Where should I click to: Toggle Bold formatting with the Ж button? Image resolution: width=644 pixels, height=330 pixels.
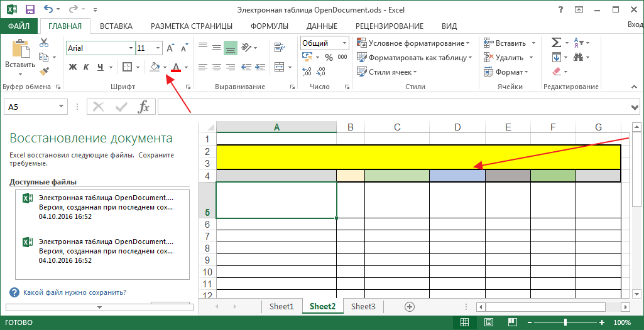[73, 67]
